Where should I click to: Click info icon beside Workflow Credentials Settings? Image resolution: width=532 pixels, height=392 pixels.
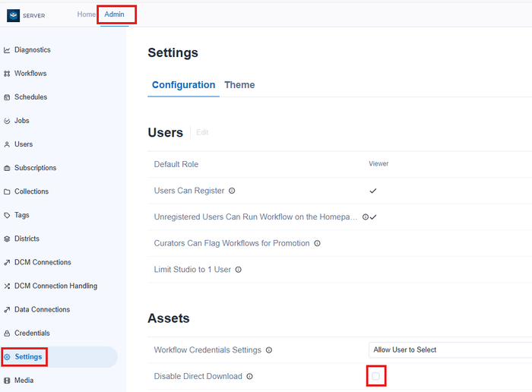tap(269, 350)
